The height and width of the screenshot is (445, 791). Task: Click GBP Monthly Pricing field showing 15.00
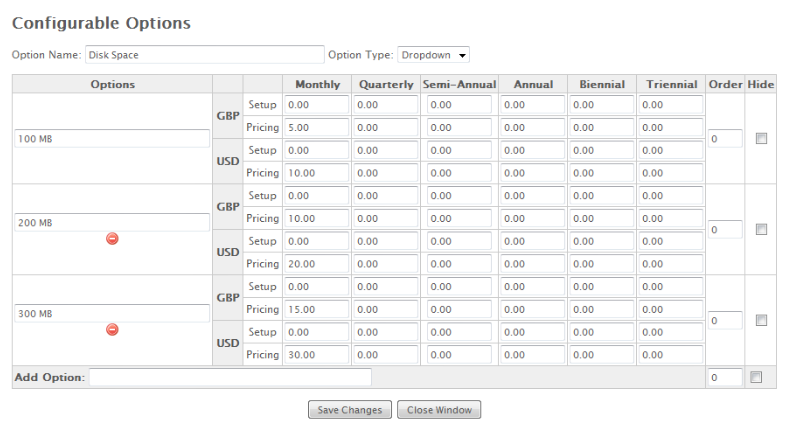coord(316,309)
